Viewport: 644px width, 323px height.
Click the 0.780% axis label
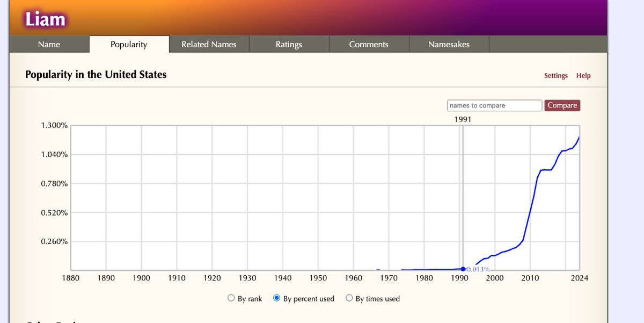click(x=54, y=183)
